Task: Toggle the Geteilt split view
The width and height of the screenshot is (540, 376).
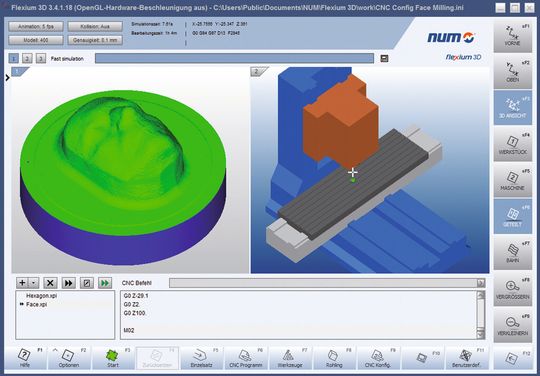Action: tap(512, 217)
